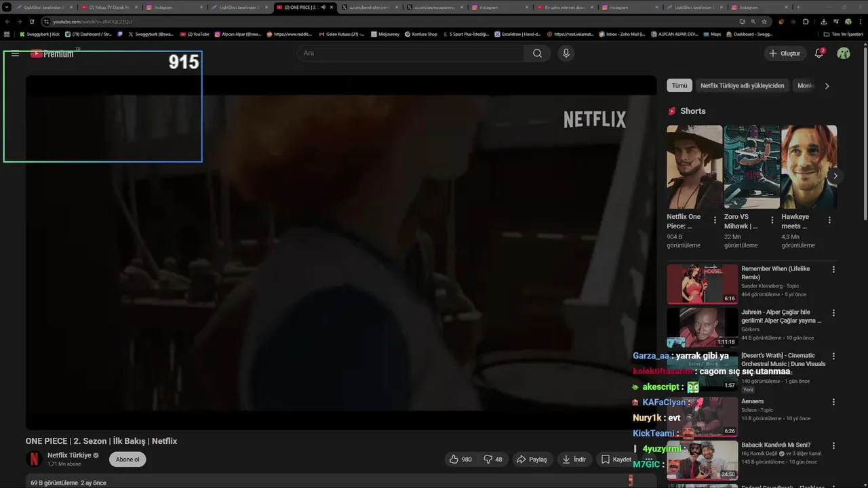This screenshot has height=488, width=868.
Task: Dislike the video showing 48 dislikes
Action: pos(493,460)
